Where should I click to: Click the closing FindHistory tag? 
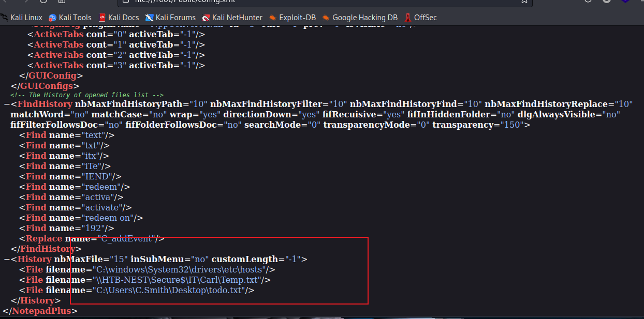[46, 249]
